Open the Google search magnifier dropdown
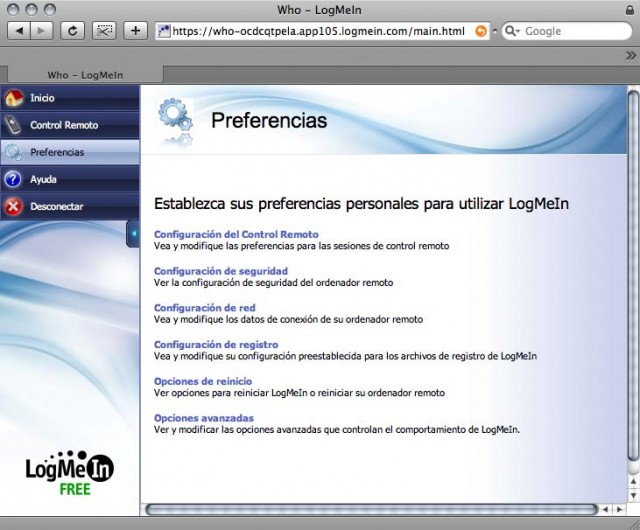The image size is (640, 530). (x=512, y=31)
